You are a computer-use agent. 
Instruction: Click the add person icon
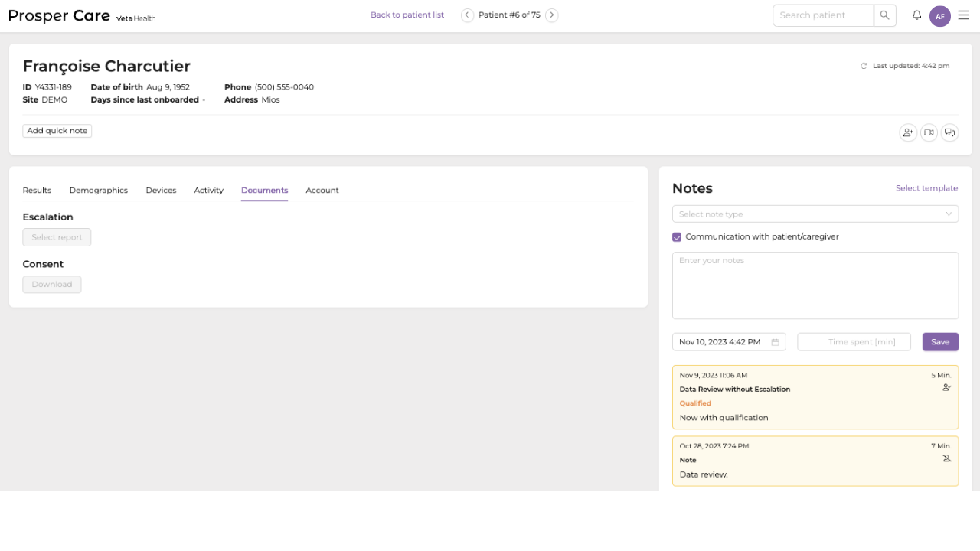[x=908, y=132]
